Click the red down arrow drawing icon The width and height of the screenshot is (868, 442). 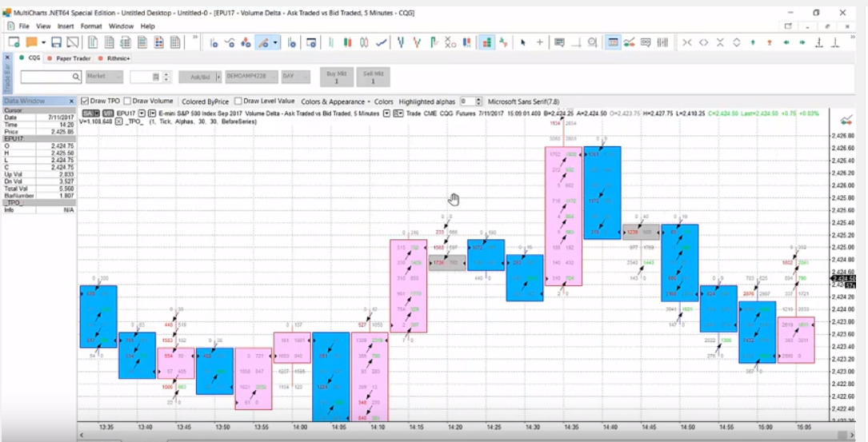(x=769, y=42)
